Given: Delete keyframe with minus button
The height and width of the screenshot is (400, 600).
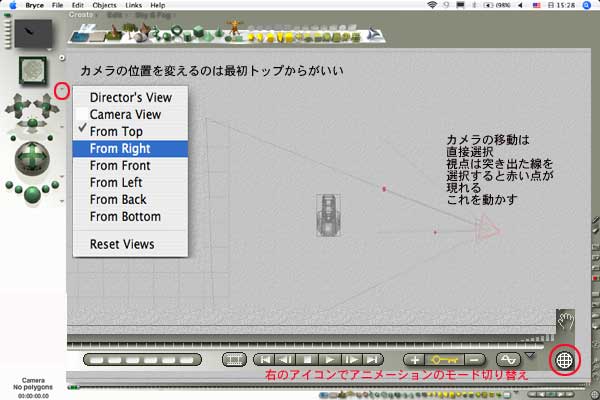Looking at the screenshot, I should coord(474,360).
